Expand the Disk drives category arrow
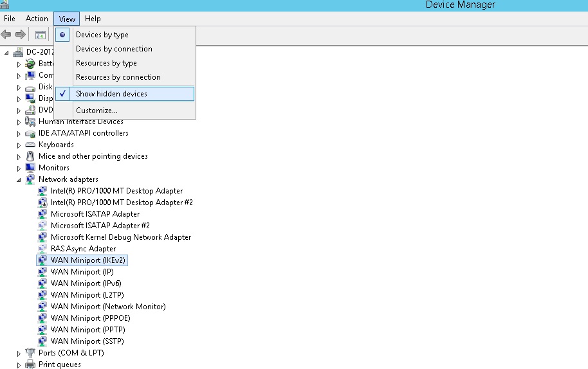The height and width of the screenshot is (369, 588). [x=19, y=87]
